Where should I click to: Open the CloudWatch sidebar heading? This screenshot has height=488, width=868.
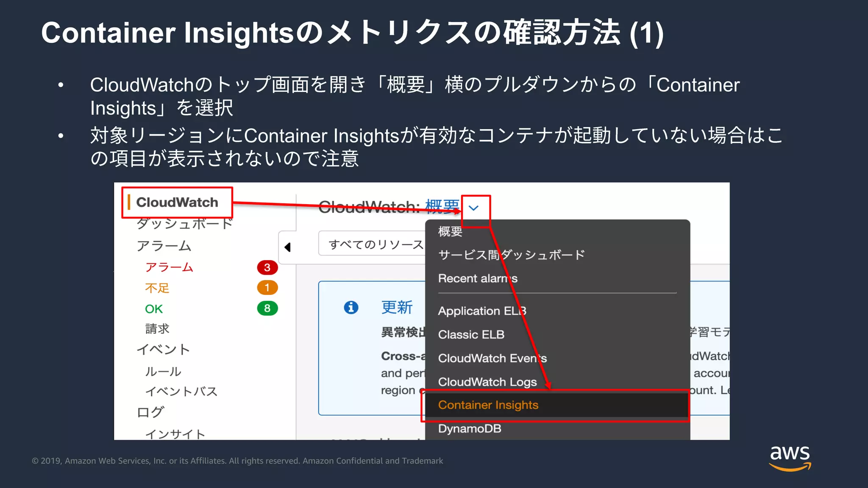tap(177, 202)
